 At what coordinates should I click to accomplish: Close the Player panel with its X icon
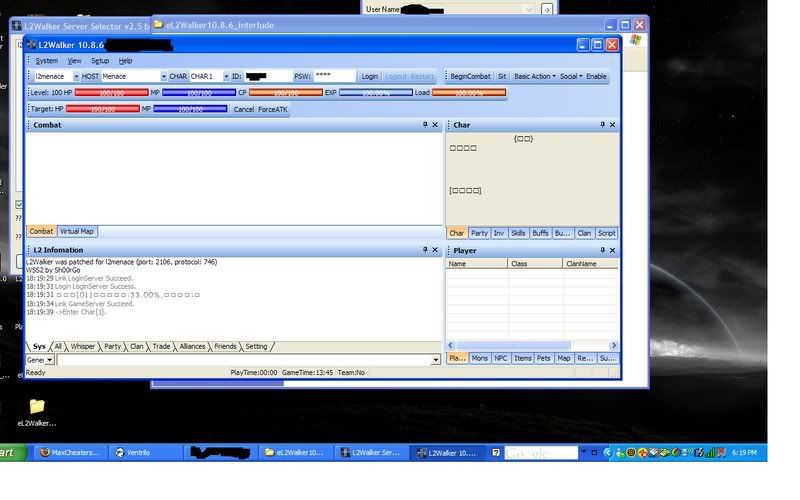click(614, 250)
